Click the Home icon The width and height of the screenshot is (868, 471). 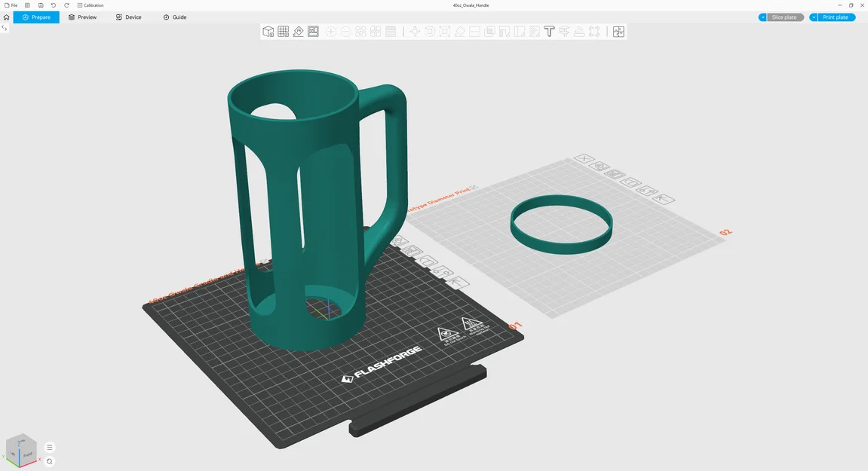tap(6, 17)
